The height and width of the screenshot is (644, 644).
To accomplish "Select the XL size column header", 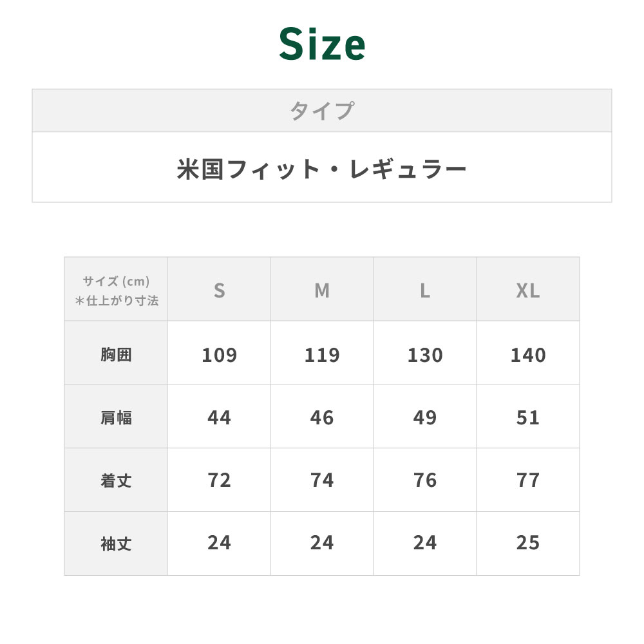I will click(528, 290).
